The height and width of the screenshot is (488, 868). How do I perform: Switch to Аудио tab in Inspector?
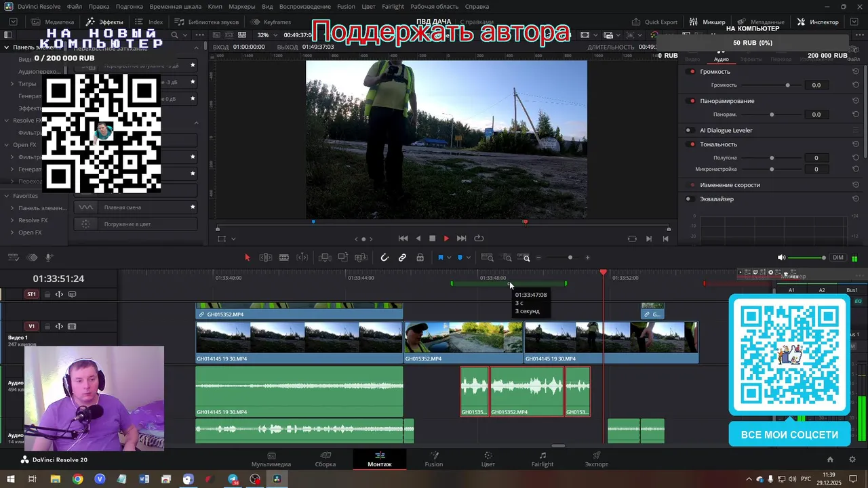pyautogui.click(x=721, y=59)
